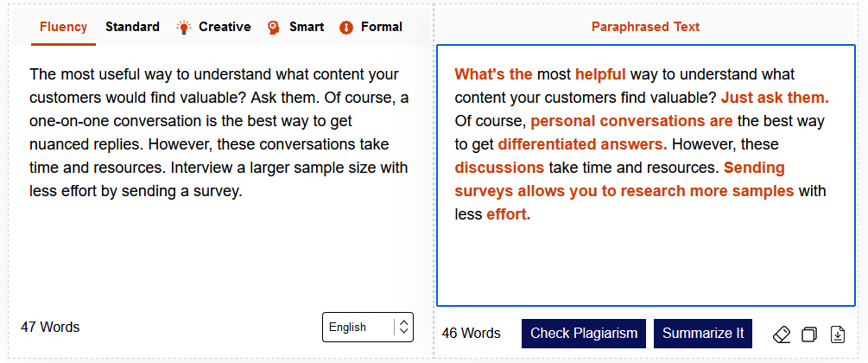868x363 pixels.
Task: Choose the Creative mode label
Action: [x=225, y=27]
